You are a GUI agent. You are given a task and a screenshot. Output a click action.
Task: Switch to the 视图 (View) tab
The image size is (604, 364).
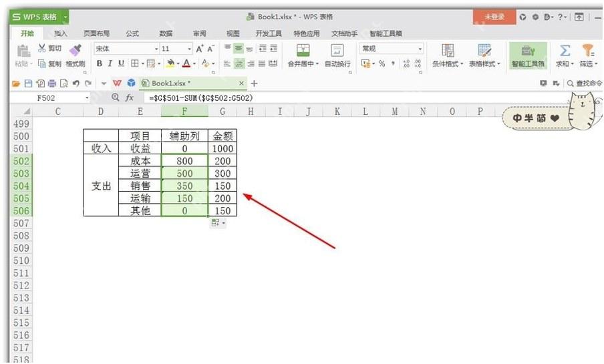tap(233, 33)
